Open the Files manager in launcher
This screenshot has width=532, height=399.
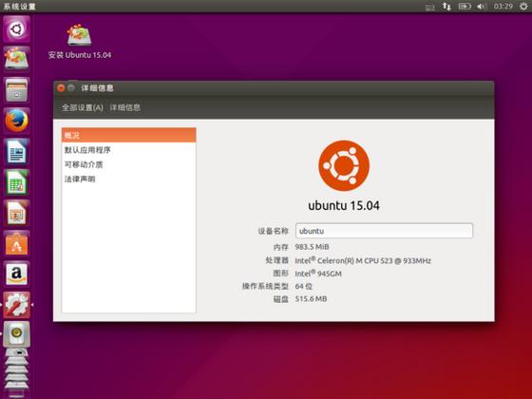(x=17, y=90)
